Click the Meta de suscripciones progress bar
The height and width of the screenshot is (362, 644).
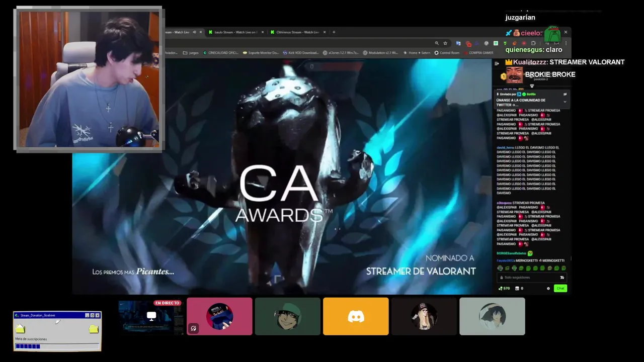(x=56, y=346)
